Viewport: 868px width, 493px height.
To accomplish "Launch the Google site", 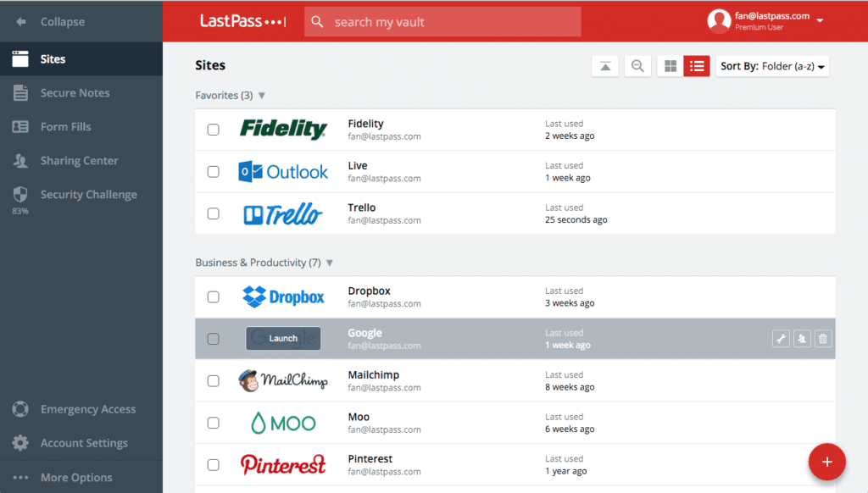I will click(283, 339).
